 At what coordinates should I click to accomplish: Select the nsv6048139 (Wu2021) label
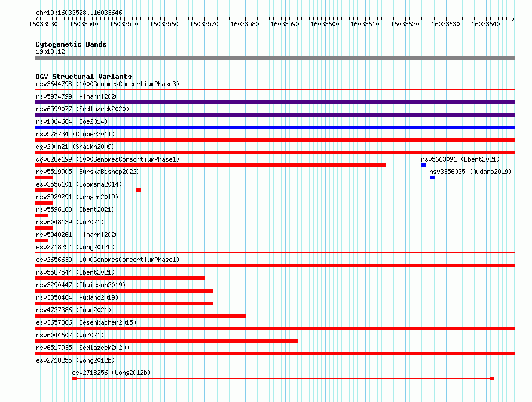click(x=70, y=222)
